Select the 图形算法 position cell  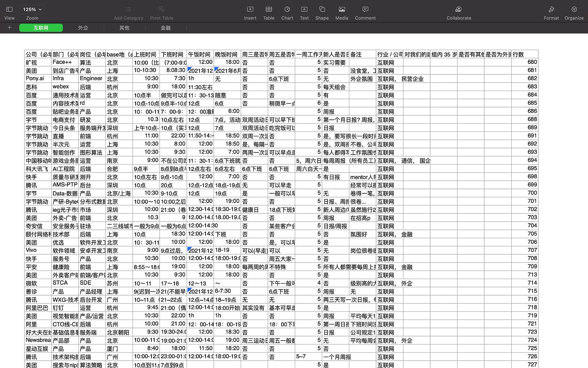tap(92, 152)
